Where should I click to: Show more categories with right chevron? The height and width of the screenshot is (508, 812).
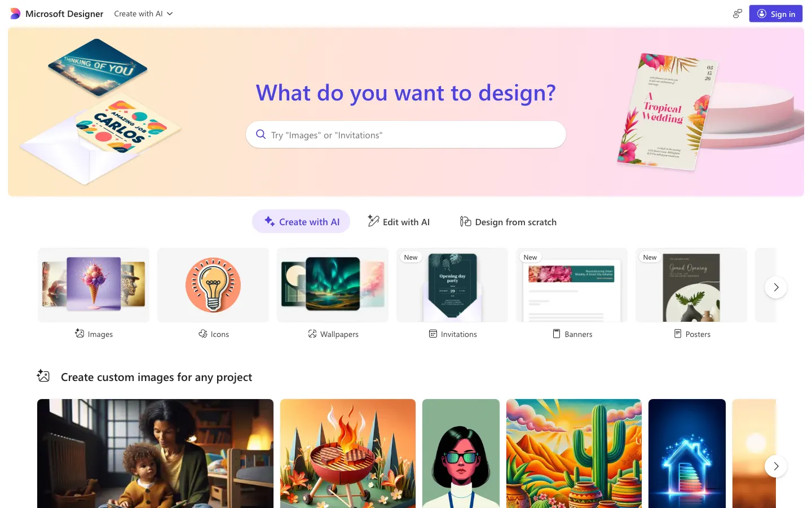tap(776, 287)
